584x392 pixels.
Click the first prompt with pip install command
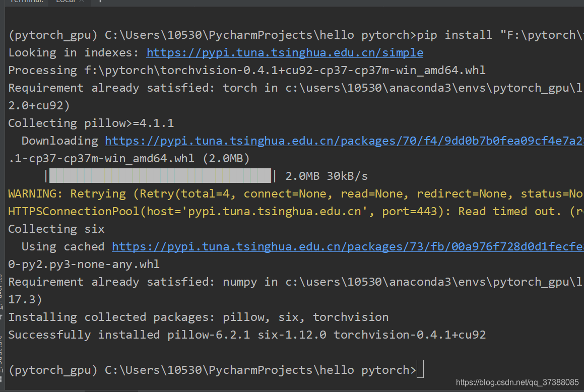coord(296,35)
